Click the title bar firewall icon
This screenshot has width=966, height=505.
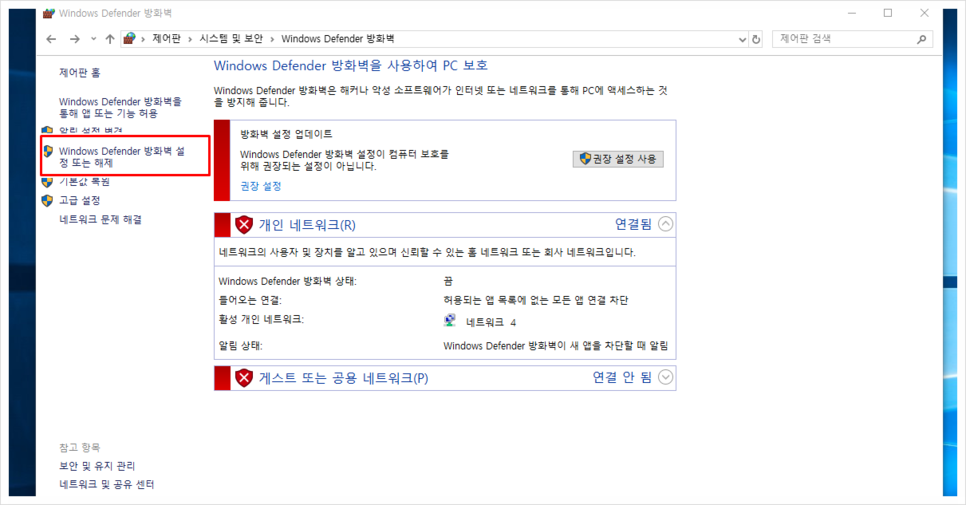point(49,13)
